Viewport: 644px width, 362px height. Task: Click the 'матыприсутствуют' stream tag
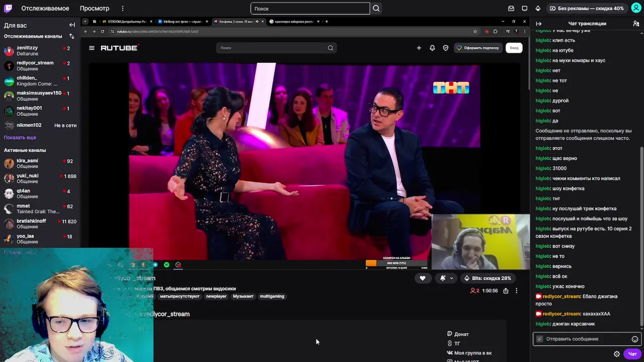click(x=180, y=296)
